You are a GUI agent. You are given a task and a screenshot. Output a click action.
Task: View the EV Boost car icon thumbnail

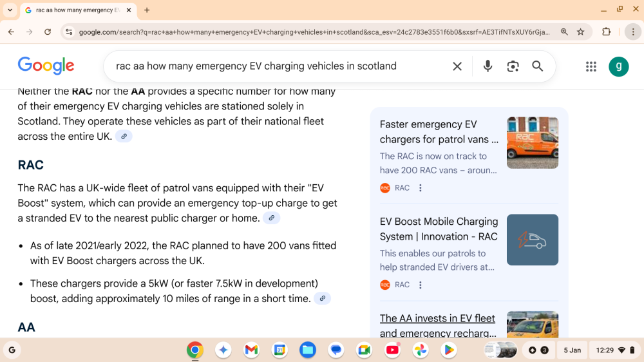coord(533,240)
